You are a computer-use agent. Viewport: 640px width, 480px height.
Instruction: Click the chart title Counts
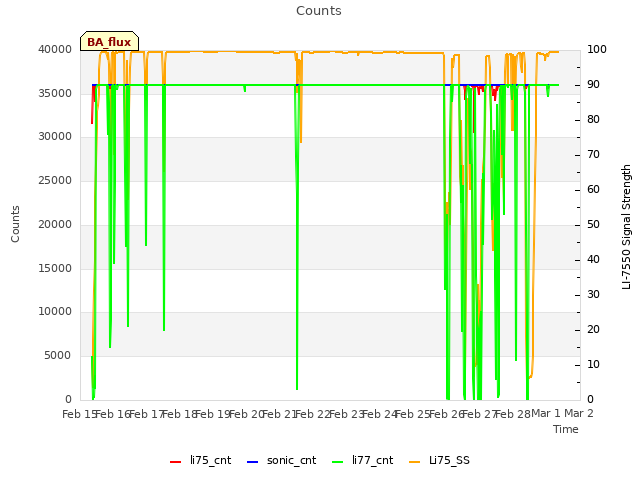point(319,11)
